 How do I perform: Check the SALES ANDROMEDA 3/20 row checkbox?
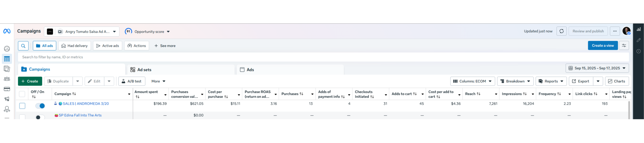[22, 106]
